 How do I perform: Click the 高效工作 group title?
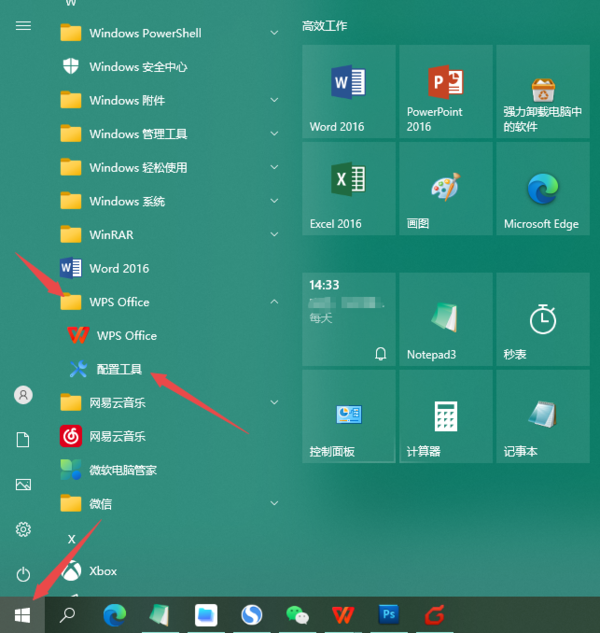pos(325,26)
